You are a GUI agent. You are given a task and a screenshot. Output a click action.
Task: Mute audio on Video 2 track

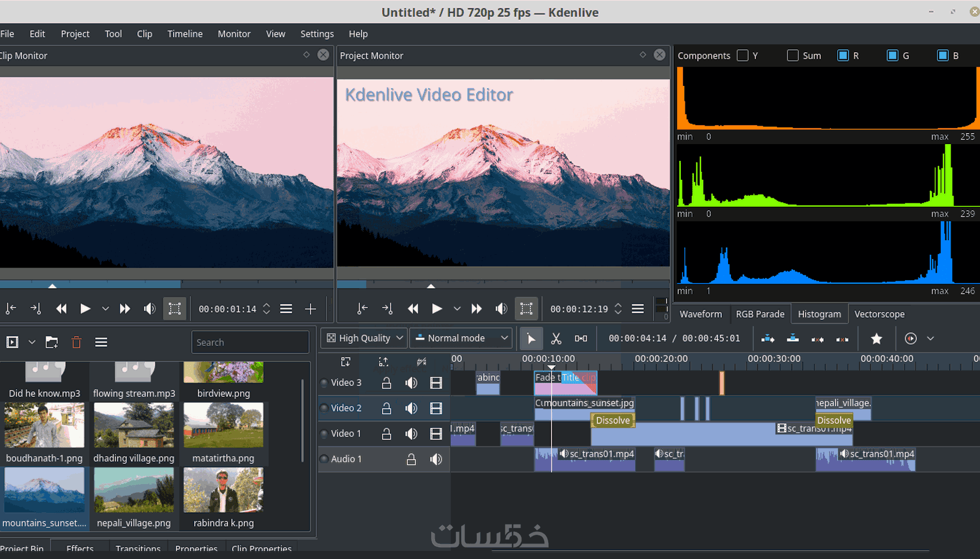[411, 408]
